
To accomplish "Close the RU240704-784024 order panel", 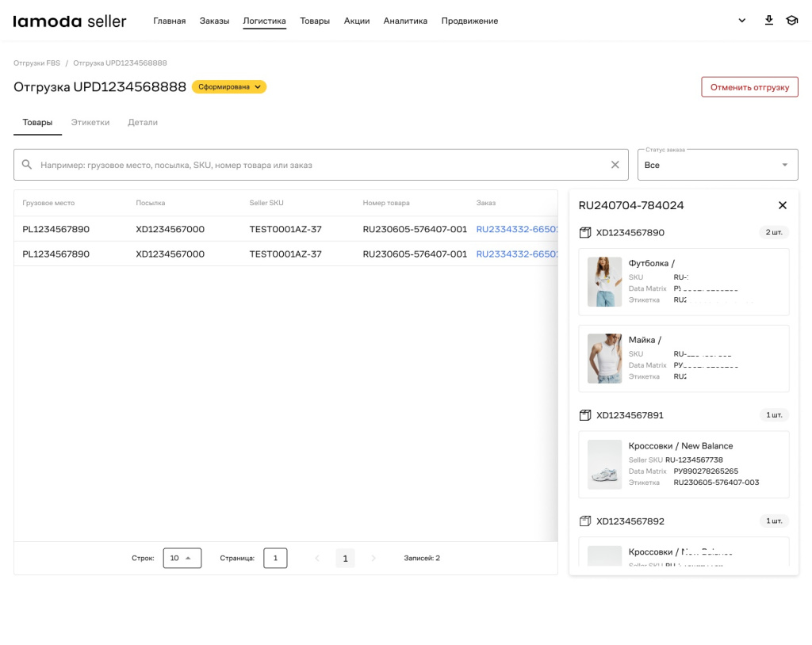I will click(782, 205).
